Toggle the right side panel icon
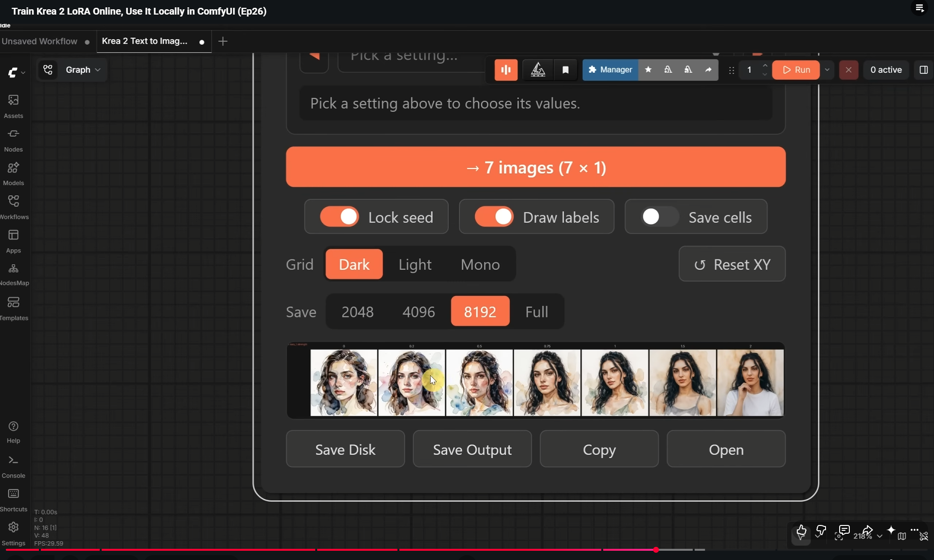 (923, 70)
